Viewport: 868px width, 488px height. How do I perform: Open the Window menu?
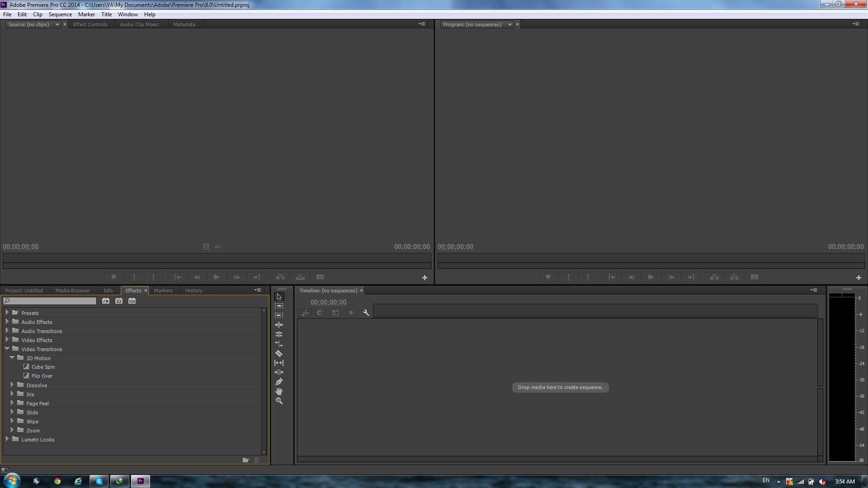(x=128, y=14)
